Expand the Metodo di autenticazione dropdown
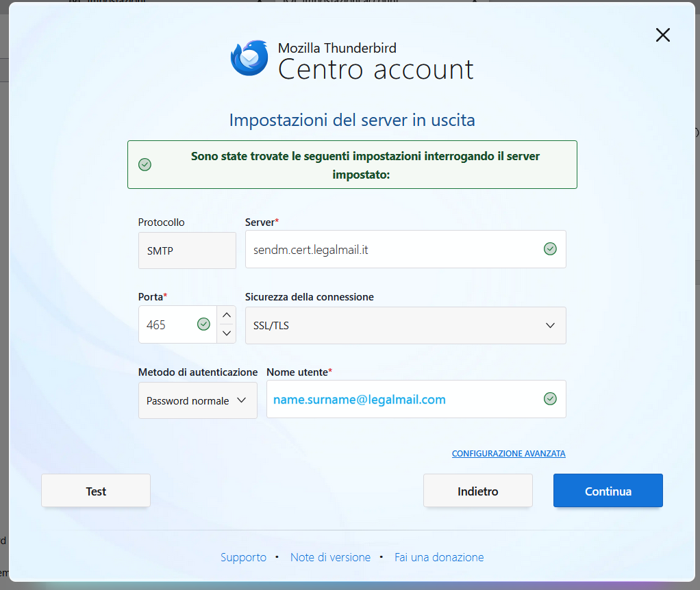700x590 pixels. (197, 400)
